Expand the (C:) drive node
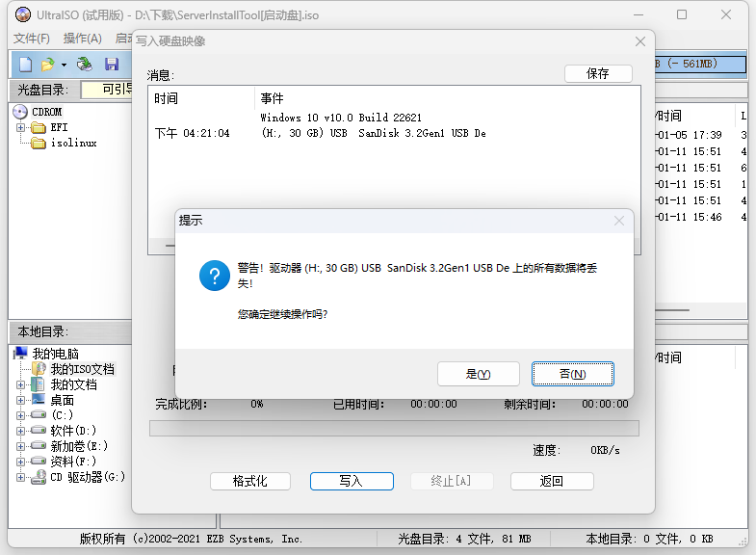 pos(20,415)
